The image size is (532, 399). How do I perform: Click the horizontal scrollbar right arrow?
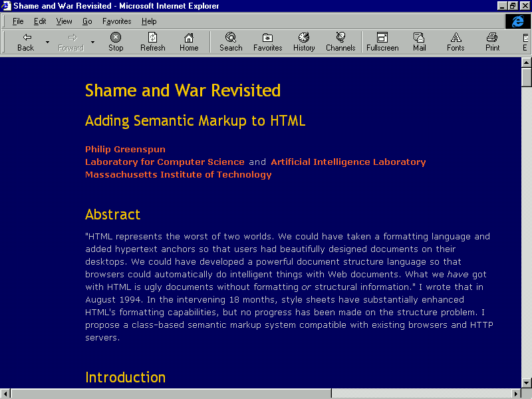tap(515, 393)
